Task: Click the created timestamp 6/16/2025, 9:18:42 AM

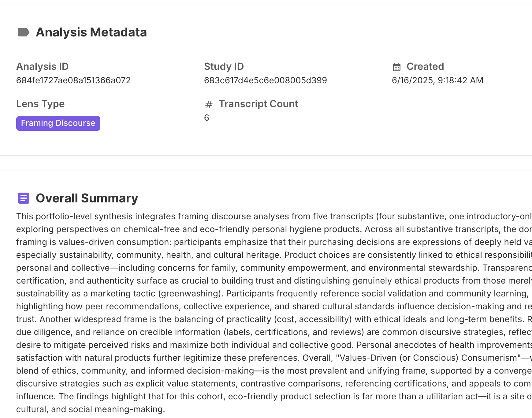Action: point(437,80)
